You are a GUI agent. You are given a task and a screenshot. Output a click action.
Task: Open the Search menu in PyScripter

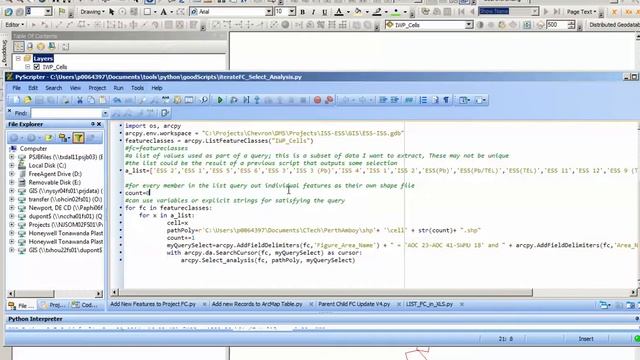point(53,88)
